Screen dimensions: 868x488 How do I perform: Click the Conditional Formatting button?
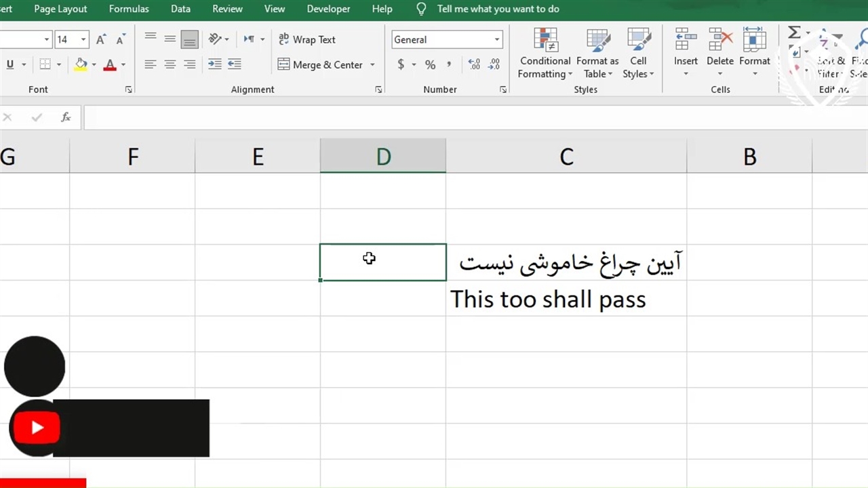pyautogui.click(x=545, y=54)
